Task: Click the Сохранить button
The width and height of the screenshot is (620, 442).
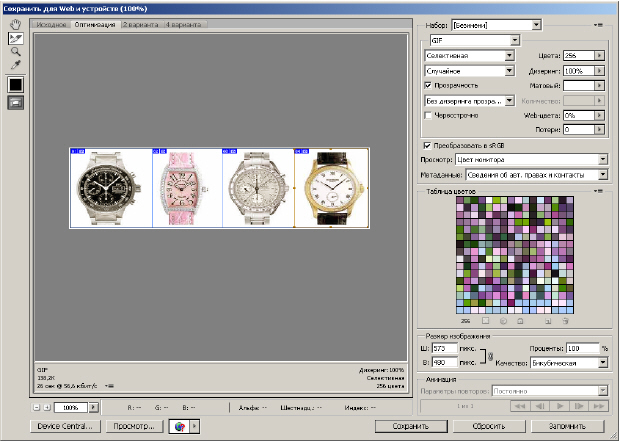Action: pos(410,426)
